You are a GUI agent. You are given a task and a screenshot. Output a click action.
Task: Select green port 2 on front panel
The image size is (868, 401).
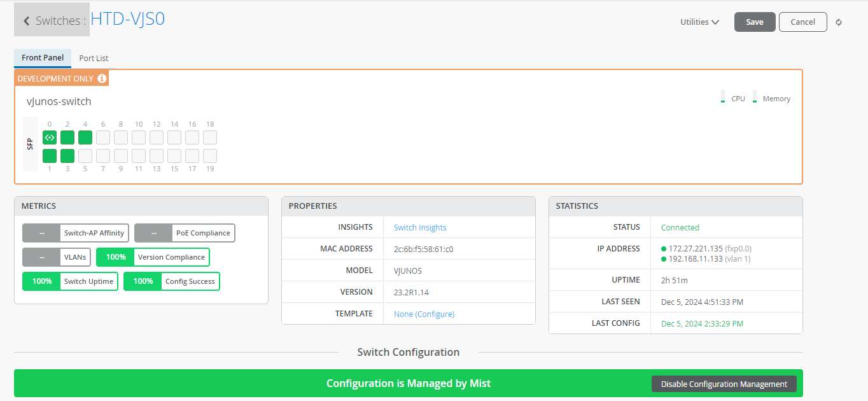pos(67,137)
